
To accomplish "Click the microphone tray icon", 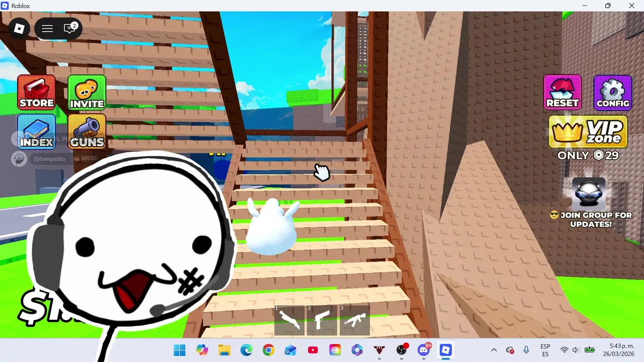I will point(526,350).
